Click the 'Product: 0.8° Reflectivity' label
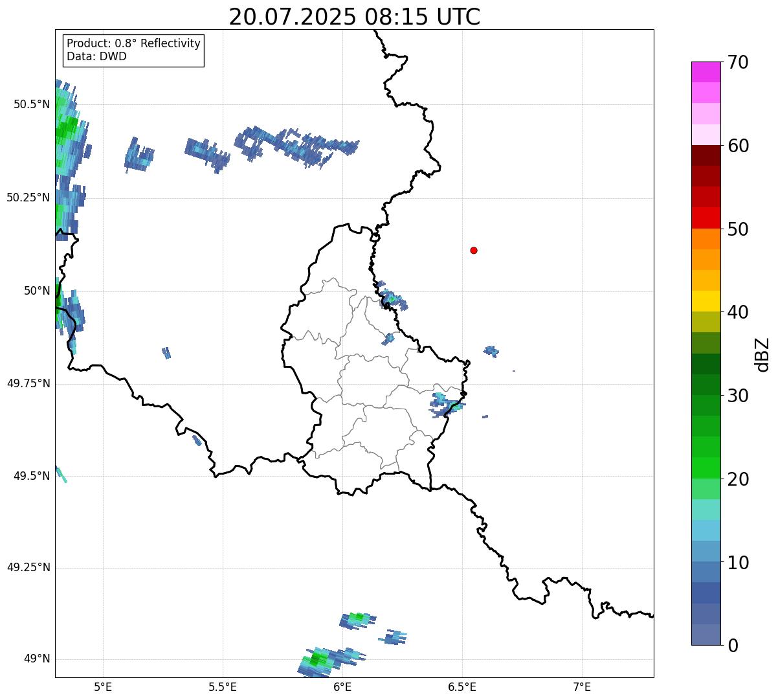 click(x=134, y=43)
